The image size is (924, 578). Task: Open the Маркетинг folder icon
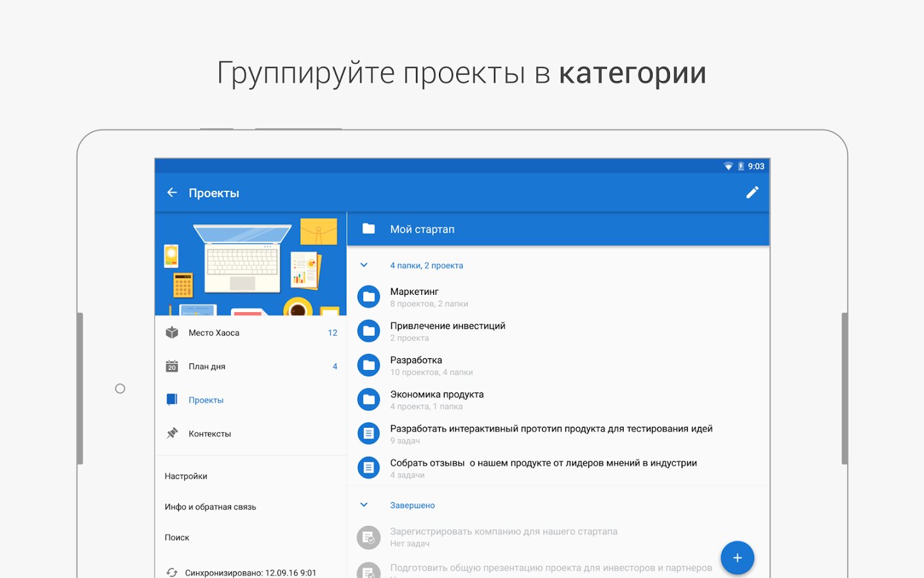368,297
